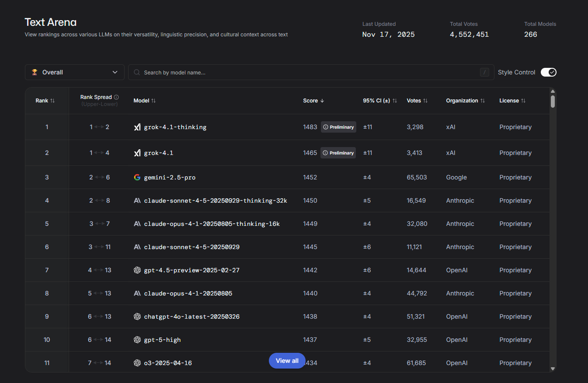Image resolution: width=588 pixels, height=383 pixels.
Task: Sort models by License column
Action: coord(523,100)
